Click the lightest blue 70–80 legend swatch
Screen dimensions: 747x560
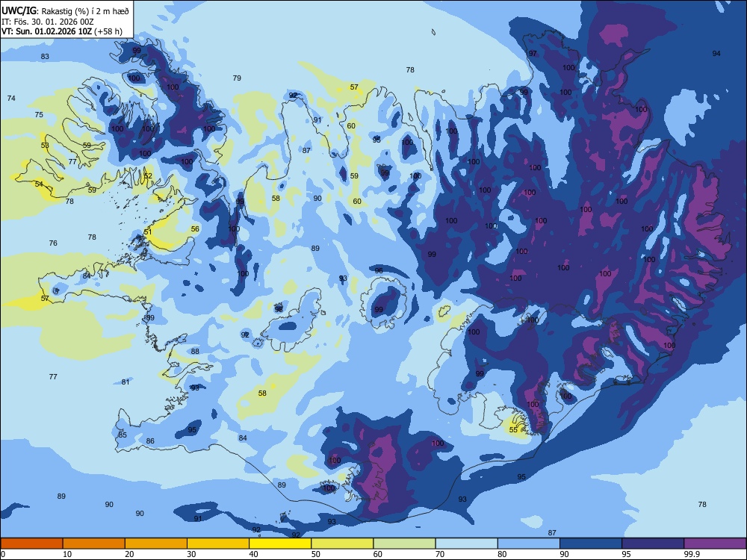click(466, 544)
